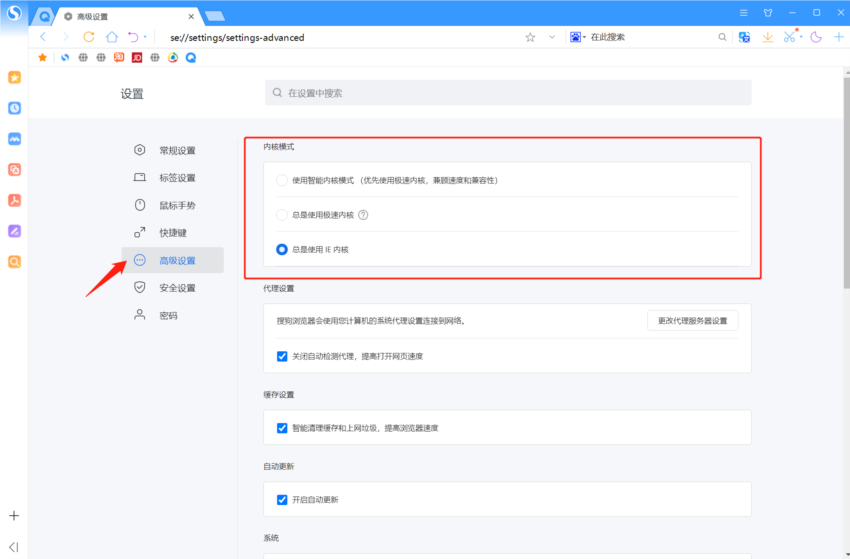This screenshot has height=559, width=850.
Task: Open the sidebar translation icon
Action: click(14, 170)
